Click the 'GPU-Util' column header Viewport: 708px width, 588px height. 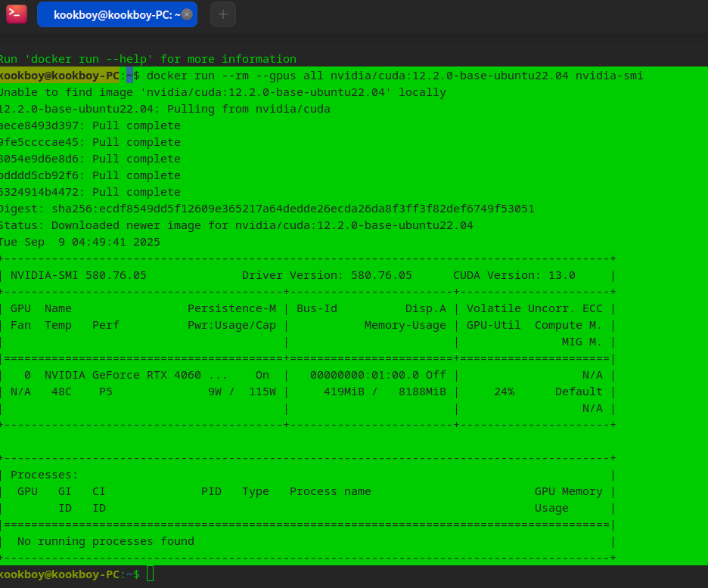[493, 325]
